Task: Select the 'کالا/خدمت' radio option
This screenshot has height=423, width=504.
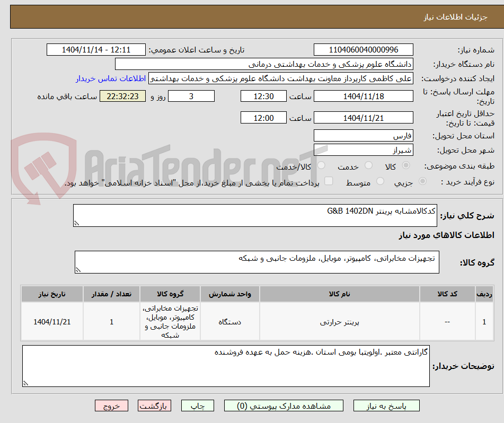Action: pos(321,165)
